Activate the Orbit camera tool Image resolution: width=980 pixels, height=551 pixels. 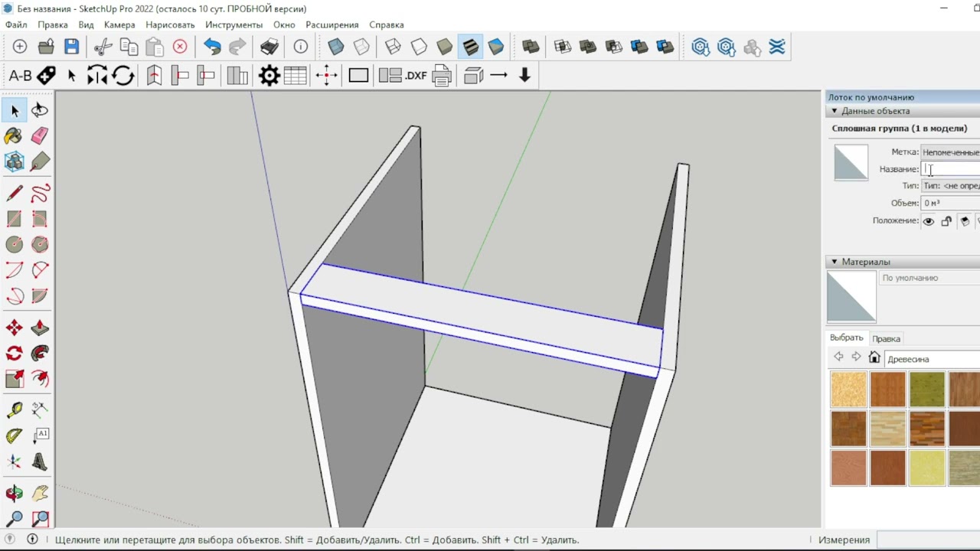pos(14,494)
